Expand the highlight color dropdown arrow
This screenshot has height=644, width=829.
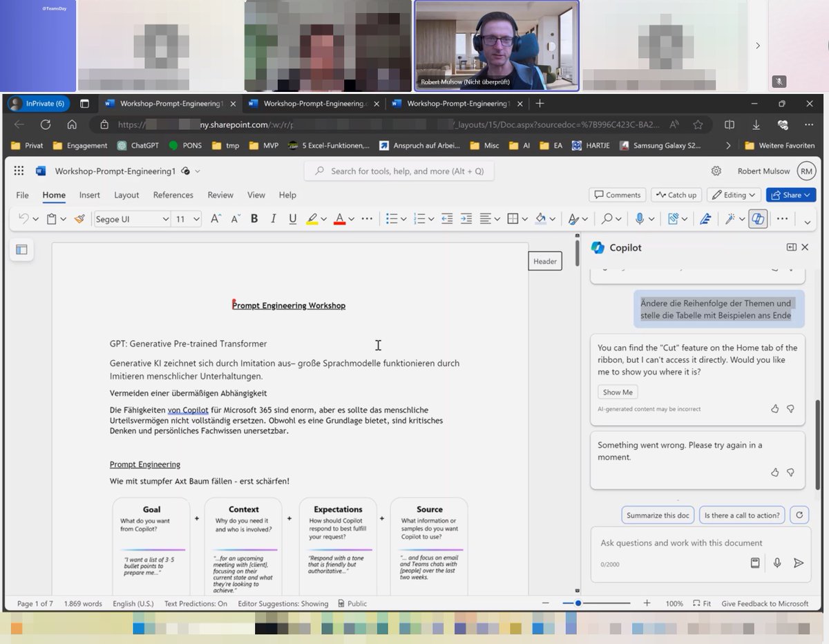click(x=324, y=219)
